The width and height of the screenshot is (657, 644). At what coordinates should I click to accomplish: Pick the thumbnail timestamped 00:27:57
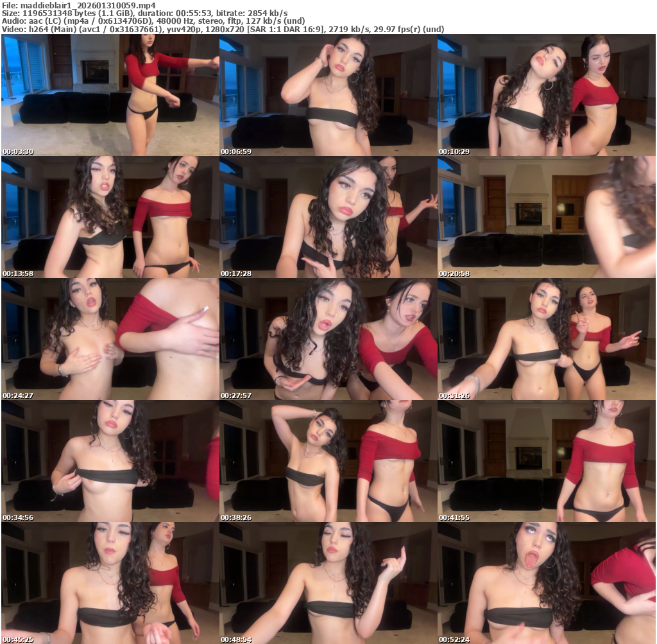click(x=328, y=339)
